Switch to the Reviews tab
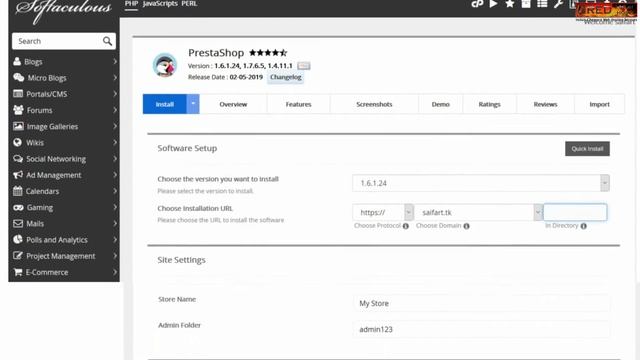The image size is (640, 360). click(545, 104)
